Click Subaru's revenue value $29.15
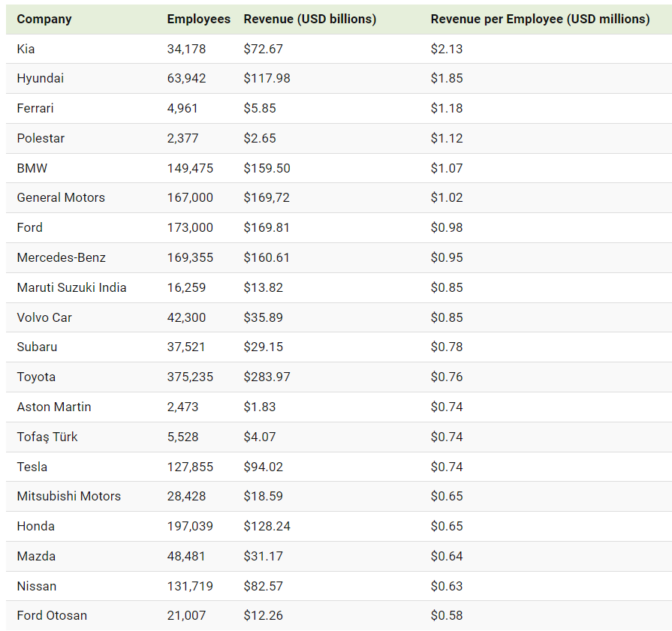This screenshot has width=672, height=631. tap(263, 347)
